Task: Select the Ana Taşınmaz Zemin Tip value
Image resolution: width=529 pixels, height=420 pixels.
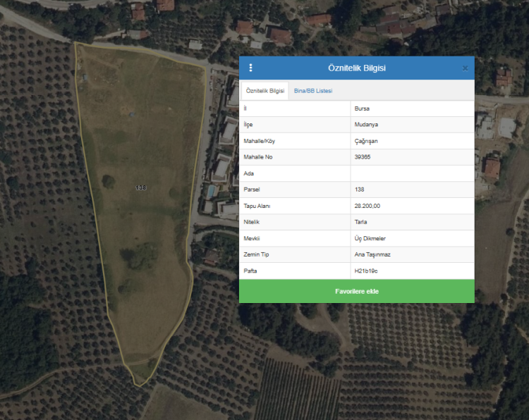Action: [371, 254]
